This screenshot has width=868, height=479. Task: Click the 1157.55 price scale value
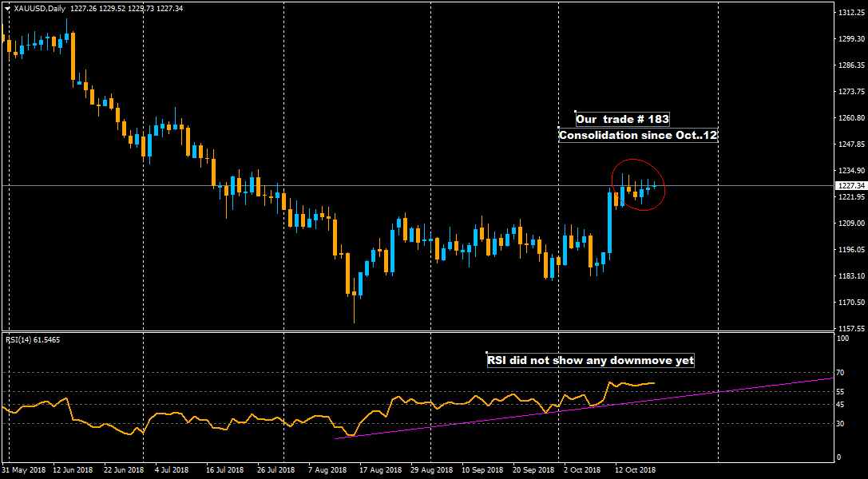(850, 328)
